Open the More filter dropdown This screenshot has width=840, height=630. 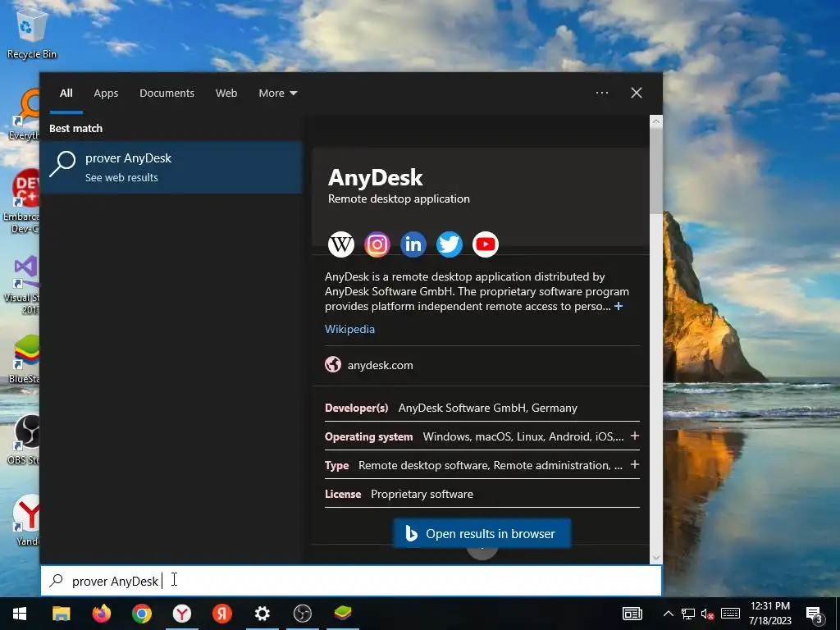277,94
